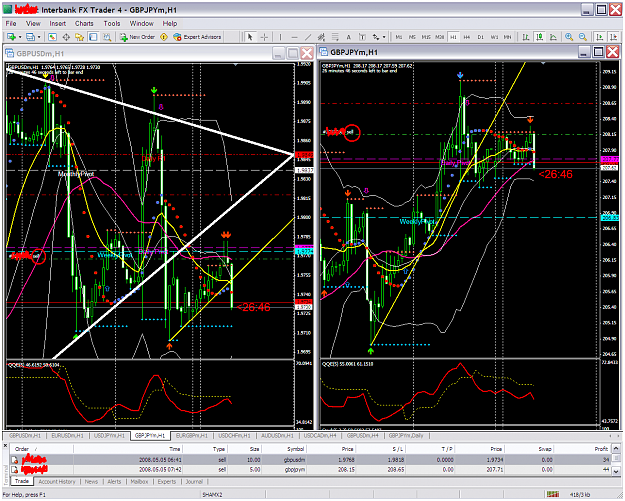The height and width of the screenshot is (501, 625).
Task: Switch to M30 timeframe
Action: click(440, 37)
